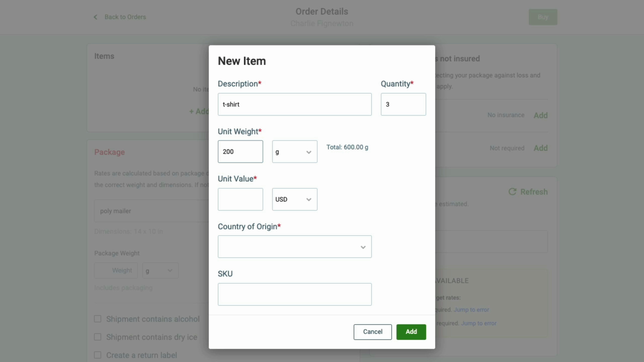This screenshot has height=362, width=644.
Task: Click the Order Details heading
Action: [x=322, y=11]
